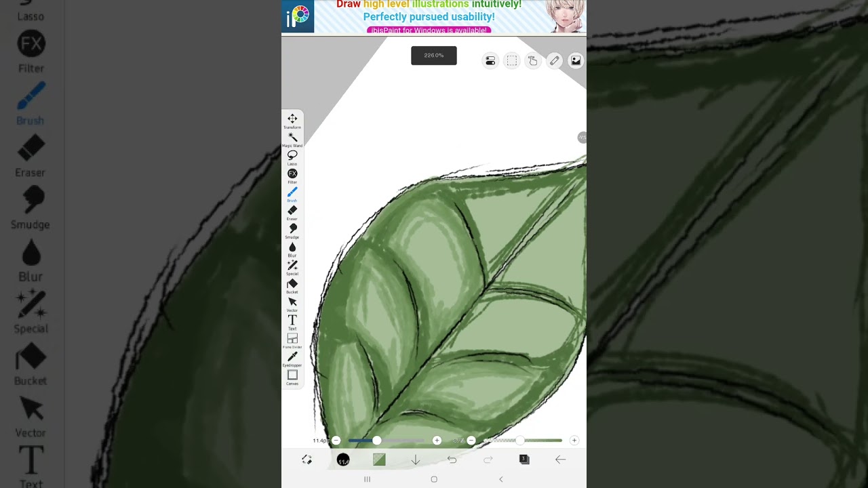Select the Frame Divider tool

tap(292, 340)
